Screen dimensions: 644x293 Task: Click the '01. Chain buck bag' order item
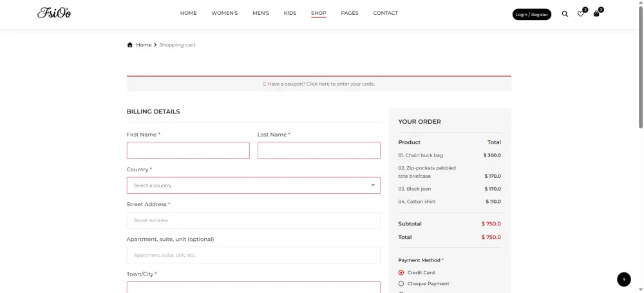(x=421, y=155)
